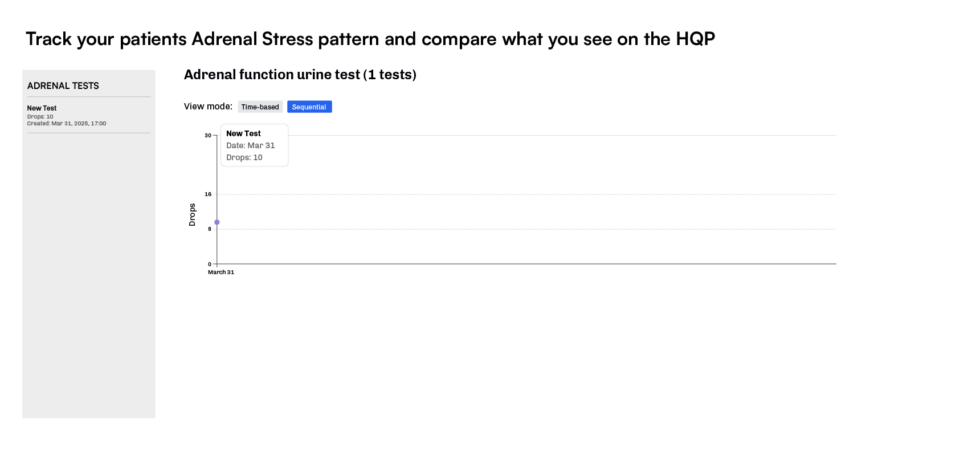Click the rotated Drops axis title
This screenshot has width=980, height=456.
[193, 215]
